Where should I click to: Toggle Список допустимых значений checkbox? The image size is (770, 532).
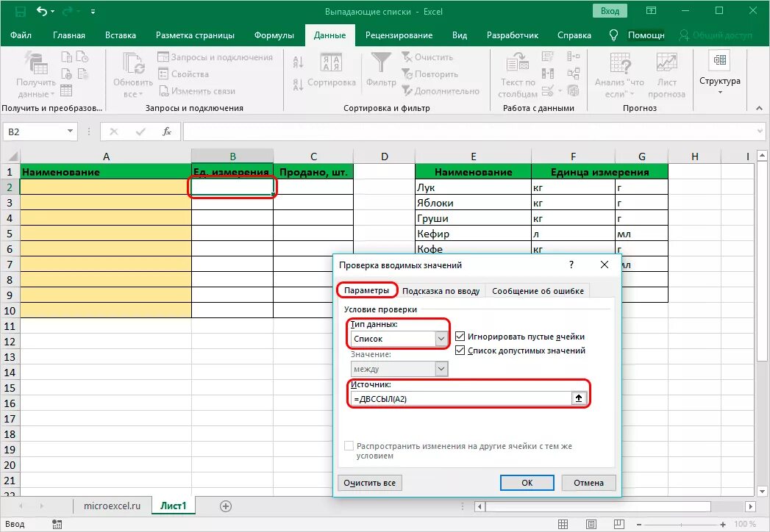tap(460, 351)
